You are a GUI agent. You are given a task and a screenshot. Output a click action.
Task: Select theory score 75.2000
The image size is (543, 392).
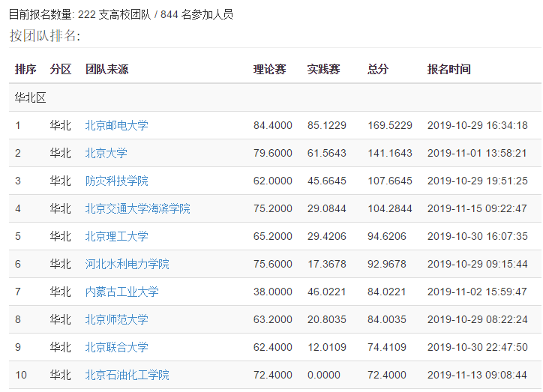click(x=273, y=208)
